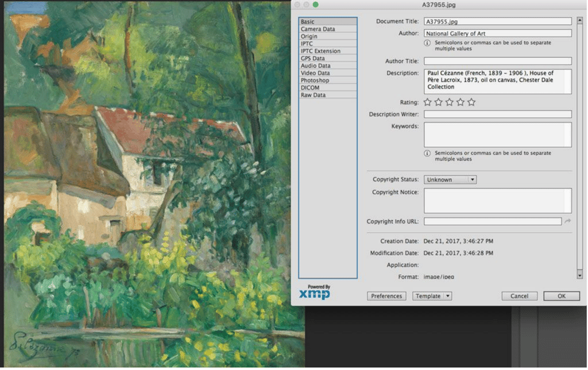This screenshot has height=370, width=588.
Task: Select the Basic metadata category
Action: point(328,21)
